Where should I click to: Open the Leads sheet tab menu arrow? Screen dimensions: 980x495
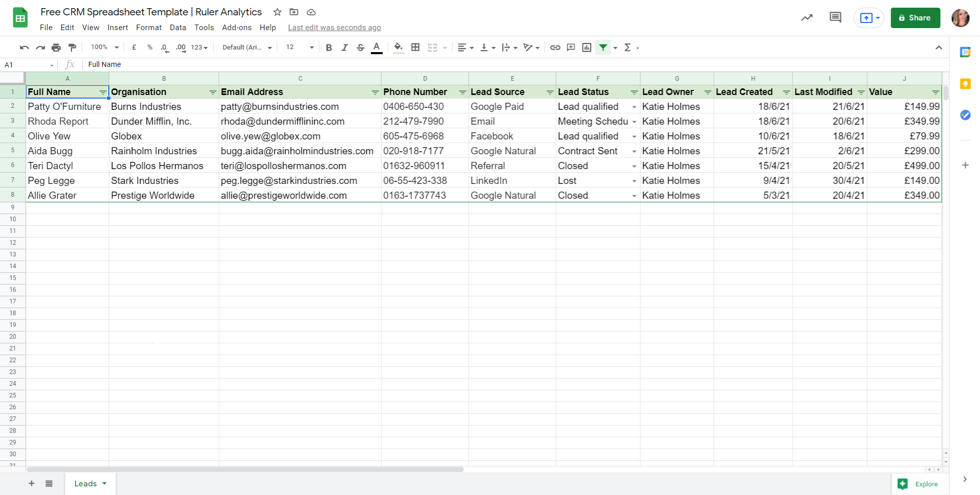(104, 483)
